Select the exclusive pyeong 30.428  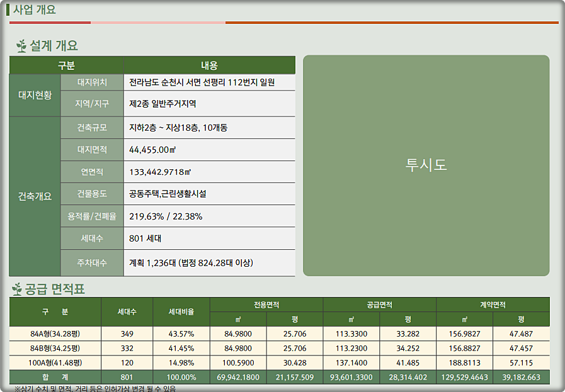pyautogui.click(x=295, y=363)
